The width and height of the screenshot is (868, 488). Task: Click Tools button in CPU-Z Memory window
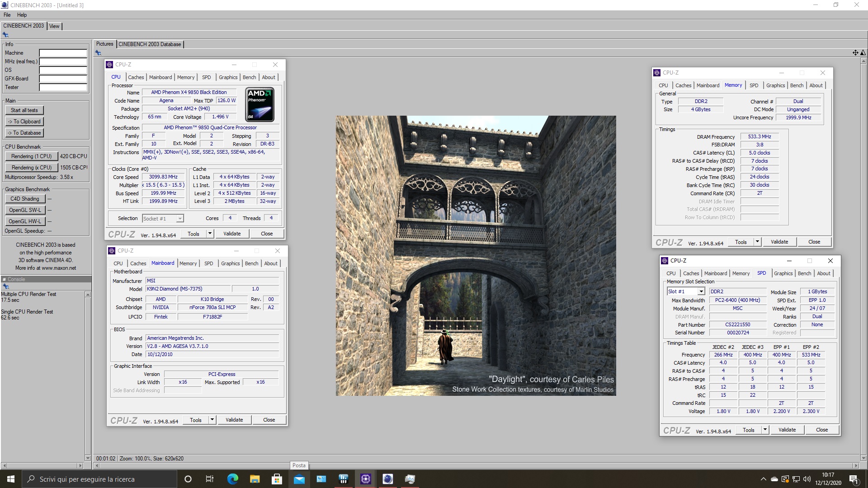point(741,242)
